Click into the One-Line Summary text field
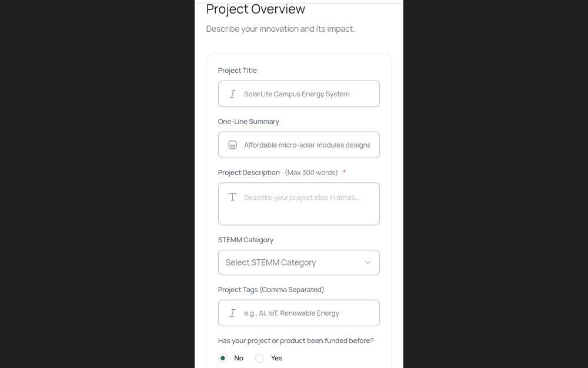Image resolution: width=588 pixels, height=368 pixels. coord(307,145)
